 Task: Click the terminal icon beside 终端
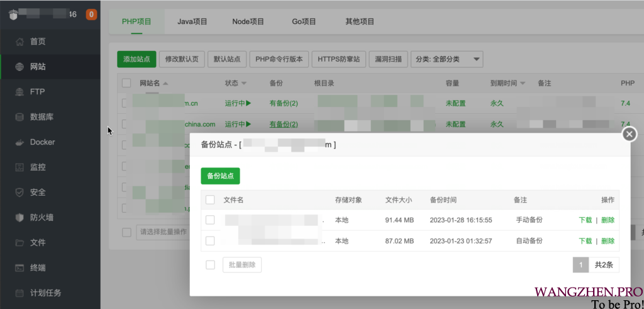(x=19, y=267)
